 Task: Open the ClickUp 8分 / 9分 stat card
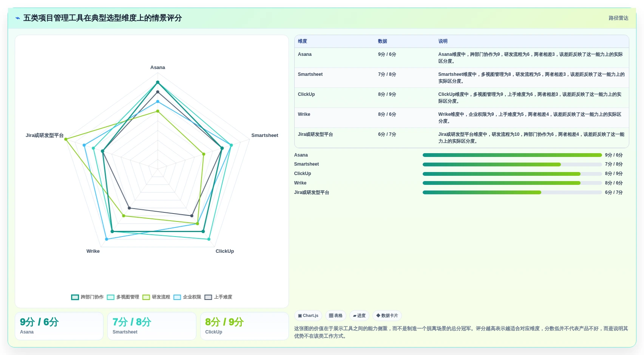(244, 326)
